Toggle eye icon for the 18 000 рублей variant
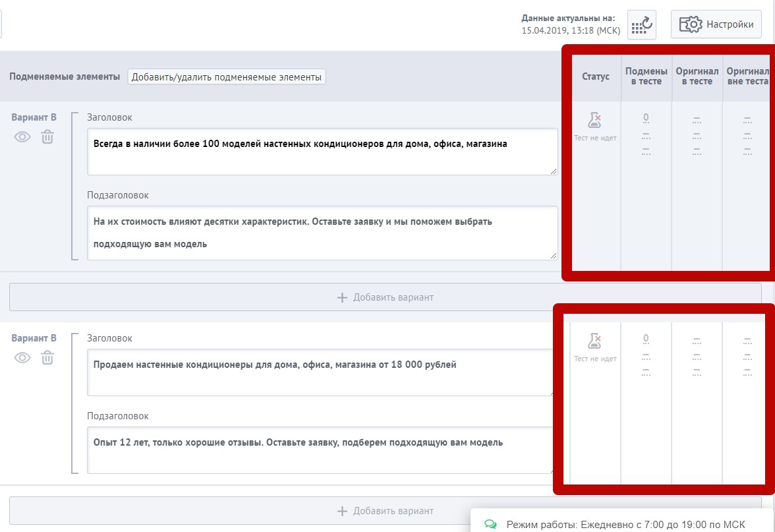775x532 pixels. pos(22,358)
